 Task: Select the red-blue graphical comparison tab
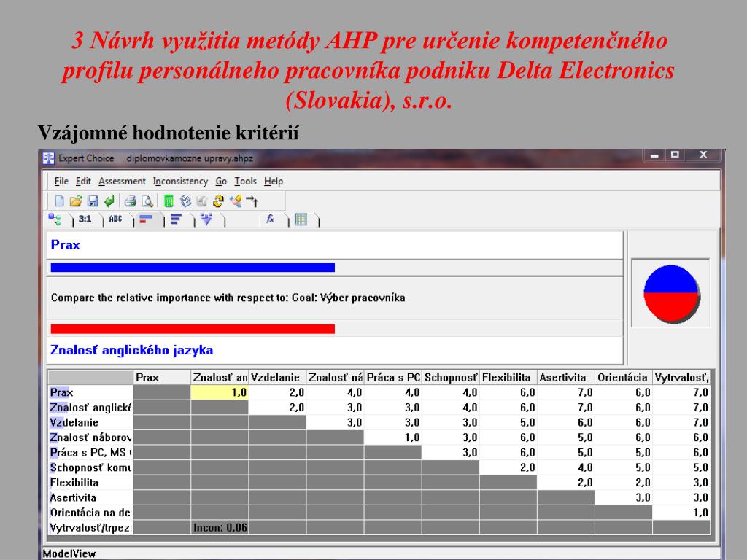point(146,219)
